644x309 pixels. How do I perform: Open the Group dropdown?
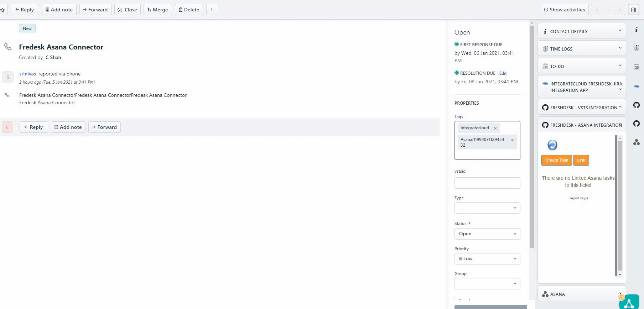pos(487,284)
